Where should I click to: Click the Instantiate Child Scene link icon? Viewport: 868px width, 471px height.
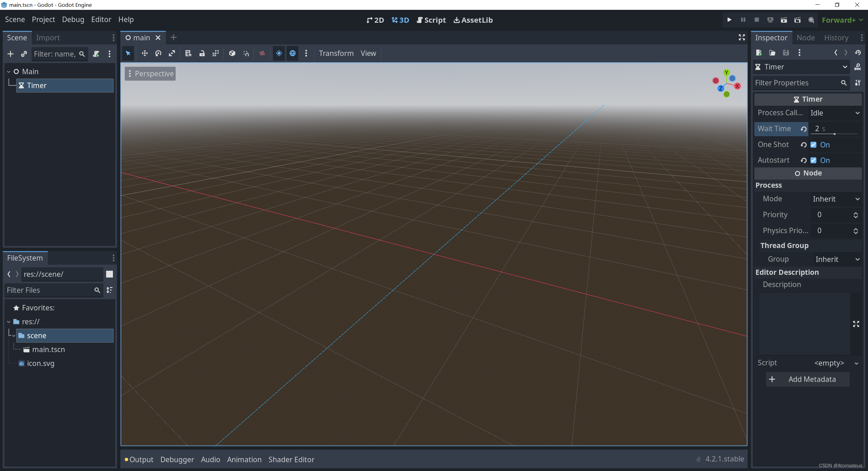[24, 54]
